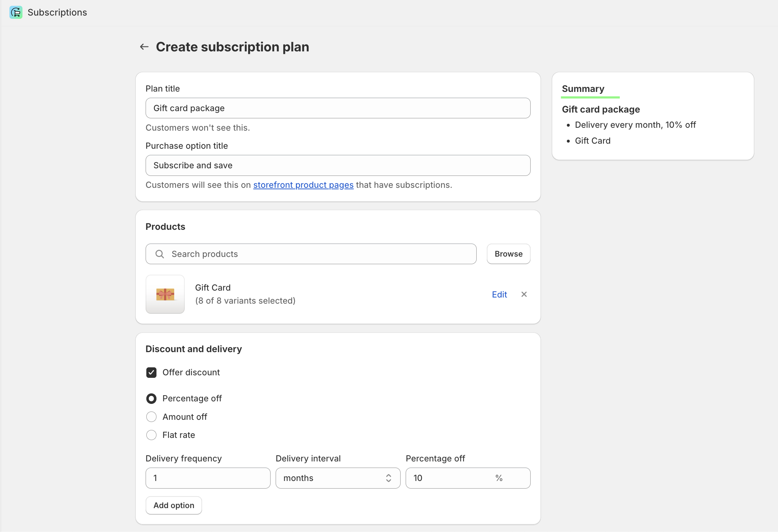Uncheck the Offer discount checkbox
This screenshot has height=532, width=778.
tap(151, 372)
